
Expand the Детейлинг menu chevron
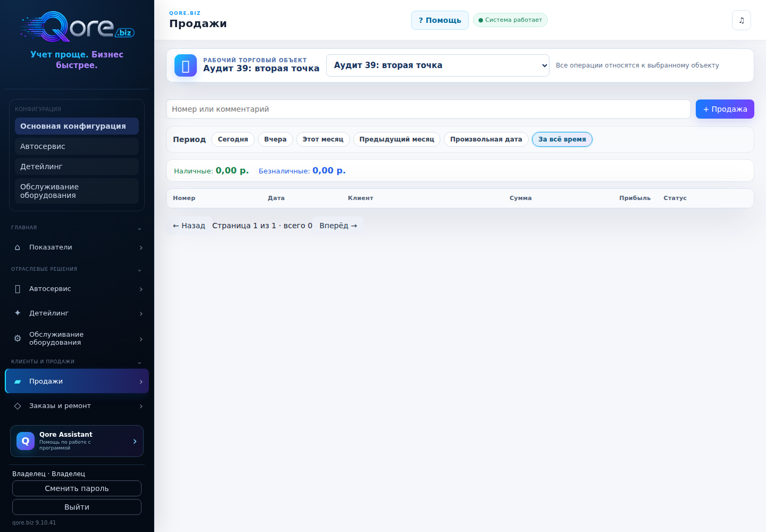point(141,314)
